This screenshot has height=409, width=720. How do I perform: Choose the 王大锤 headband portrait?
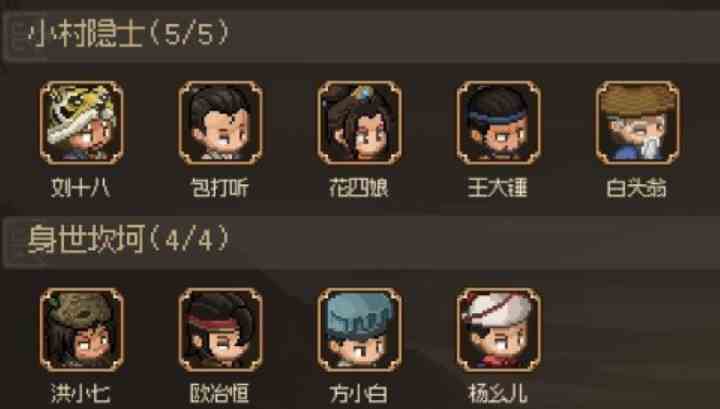[x=499, y=123]
